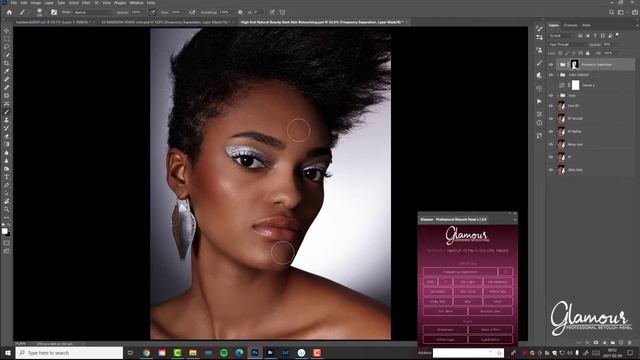Click Frequency Separation button in Glamour panel
The width and height of the screenshot is (640, 360).
tap(460, 272)
